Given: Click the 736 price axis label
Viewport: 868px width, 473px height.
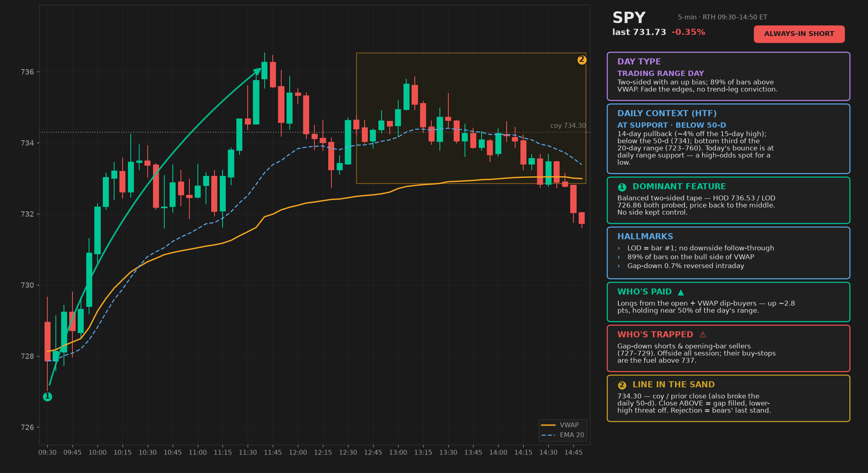Looking at the screenshot, I should tap(27, 72).
